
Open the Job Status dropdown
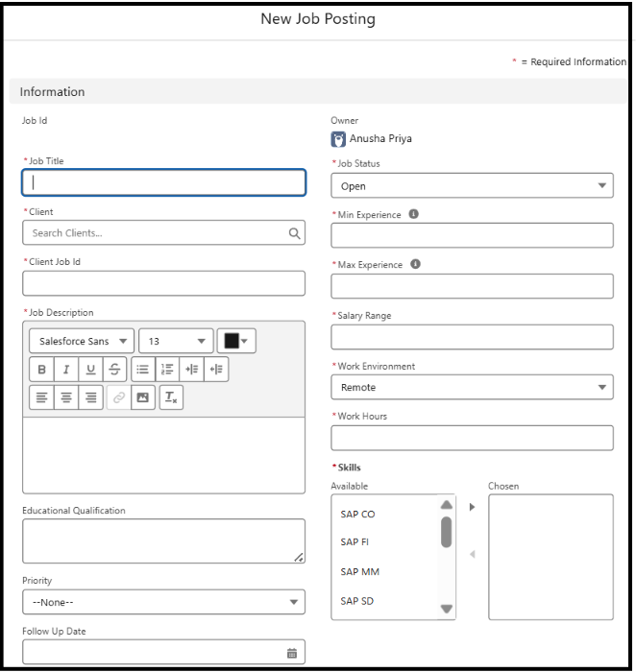pyautogui.click(x=472, y=185)
